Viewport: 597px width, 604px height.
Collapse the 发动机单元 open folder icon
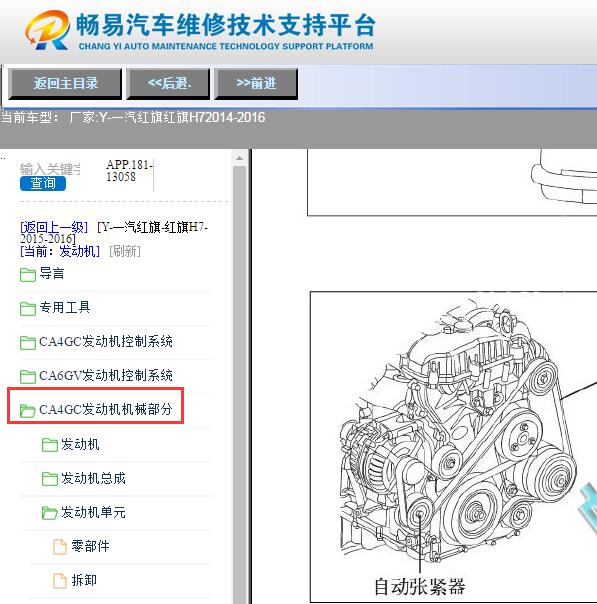coord(50,513)
